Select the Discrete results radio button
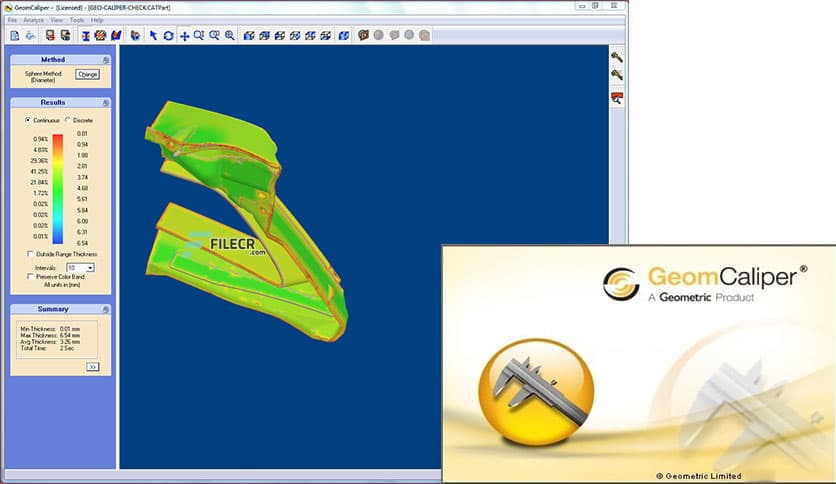The width and height of the screenshot is (836, 484). pos(67,120)
